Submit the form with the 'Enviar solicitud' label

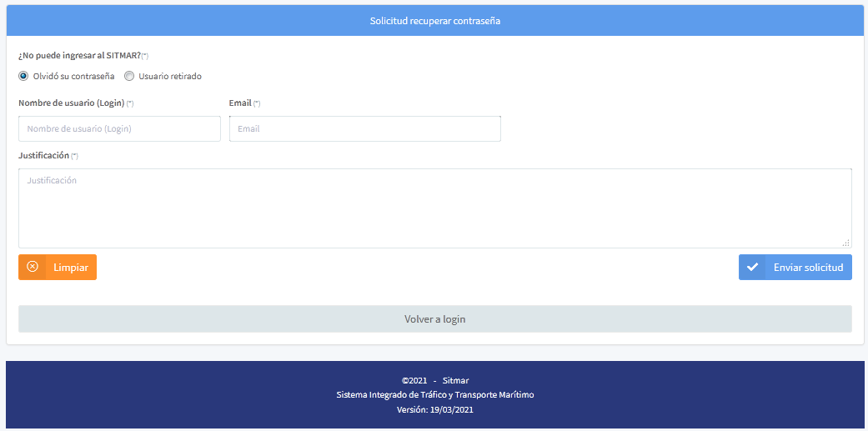click(808, 268)
